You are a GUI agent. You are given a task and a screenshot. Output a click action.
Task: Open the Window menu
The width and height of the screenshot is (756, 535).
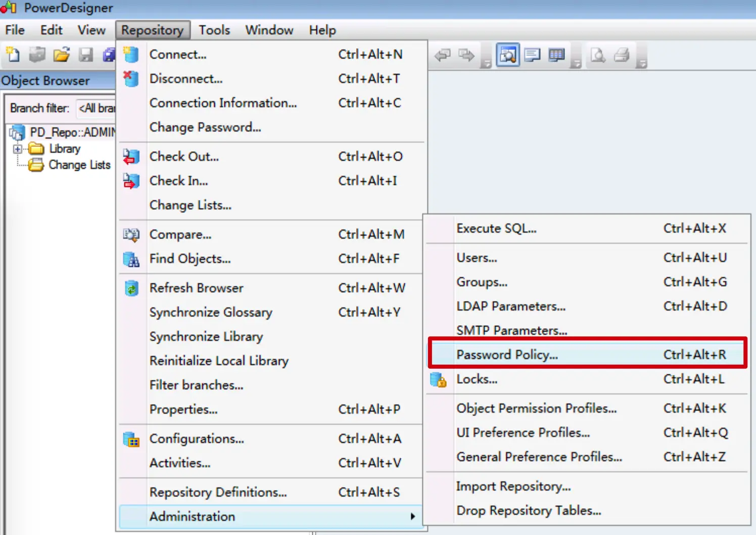coord(269,30)
